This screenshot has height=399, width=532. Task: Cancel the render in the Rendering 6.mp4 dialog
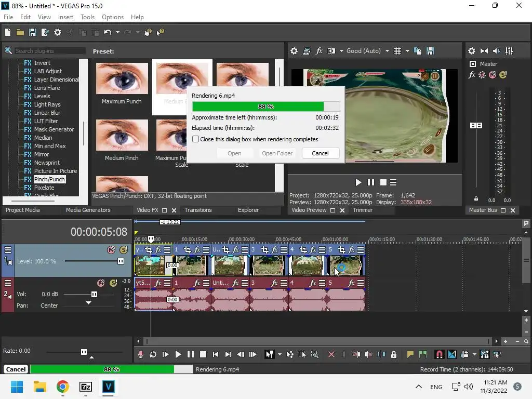pos(320,153)
